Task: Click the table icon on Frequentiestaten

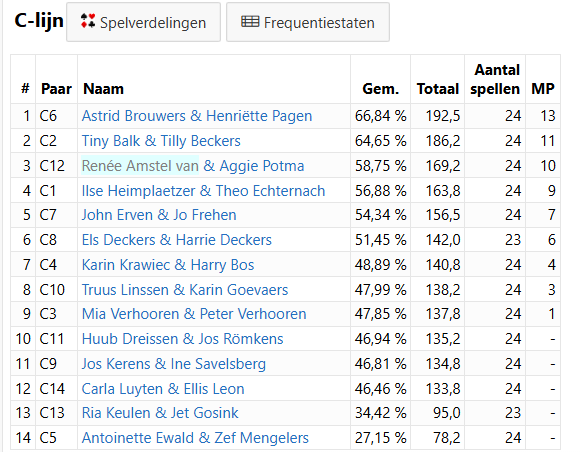Action: coord(250,22)
